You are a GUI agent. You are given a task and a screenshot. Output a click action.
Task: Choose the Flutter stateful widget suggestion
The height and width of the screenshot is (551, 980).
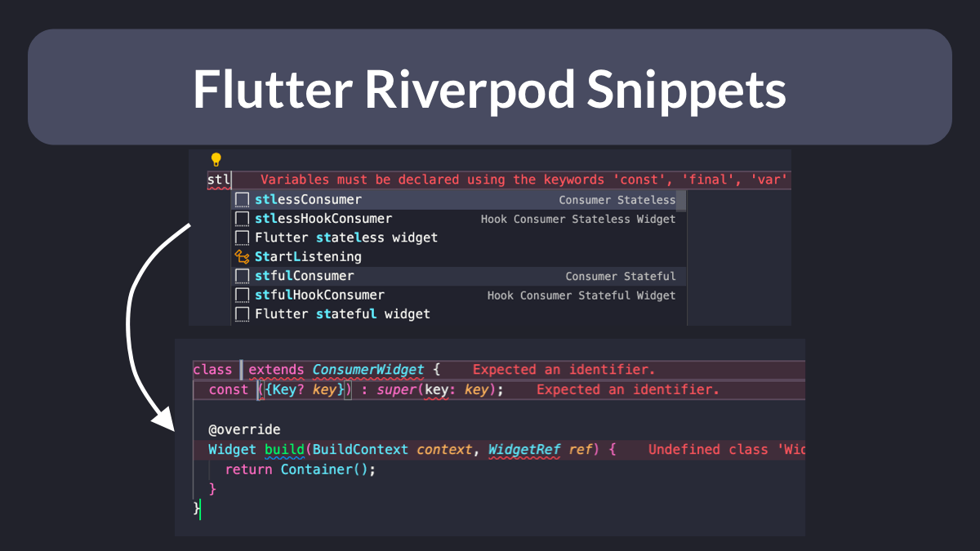tap(458, 313)
